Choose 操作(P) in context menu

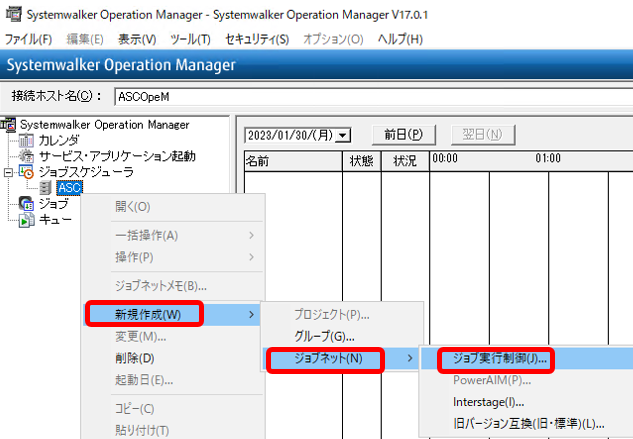tap(174, 257)
